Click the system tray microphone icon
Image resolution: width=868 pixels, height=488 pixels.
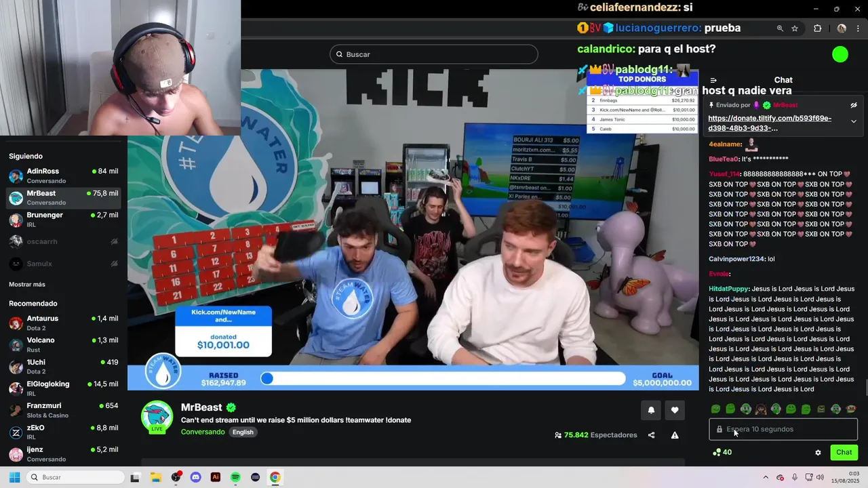pyautogui.click(x=795, y=477)
